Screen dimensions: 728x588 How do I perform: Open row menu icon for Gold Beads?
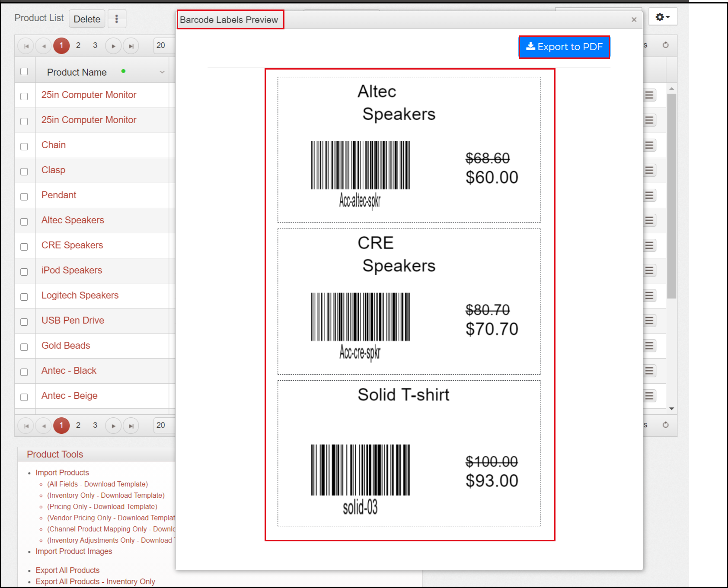click(649, 346)
